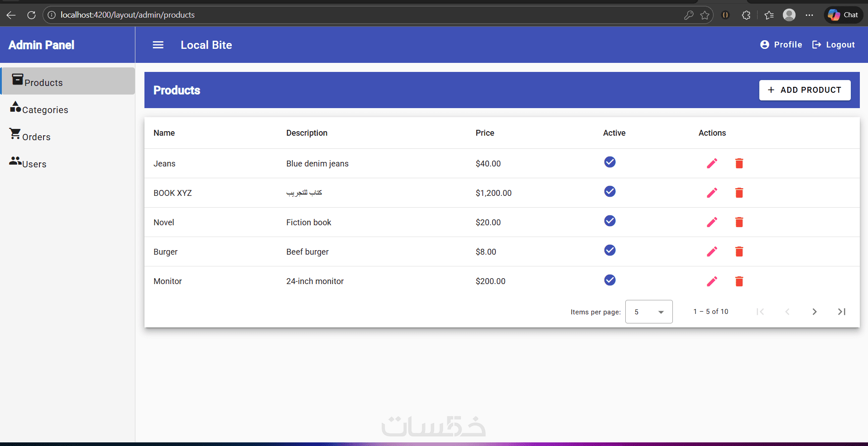Screen dimensions: 868x446
Task: Toggle active status for BOOK XYZ
Action: coord(610,191)
